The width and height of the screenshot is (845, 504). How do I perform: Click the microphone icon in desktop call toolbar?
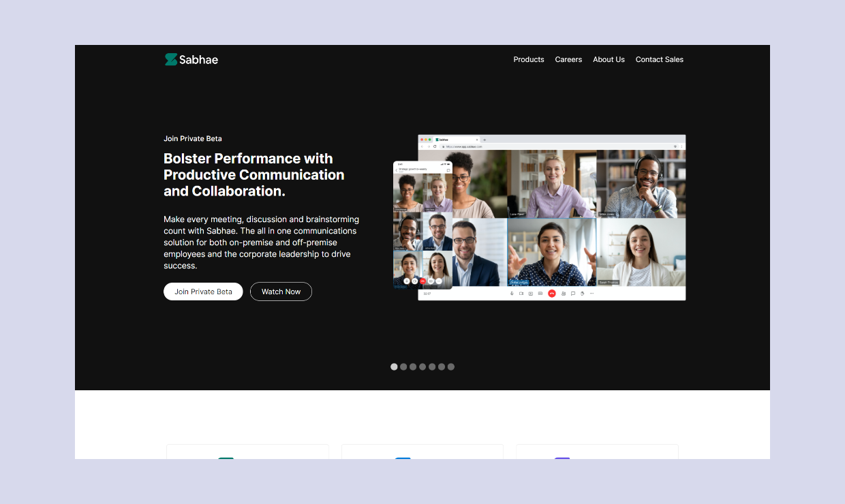click(x=512, y=294)
